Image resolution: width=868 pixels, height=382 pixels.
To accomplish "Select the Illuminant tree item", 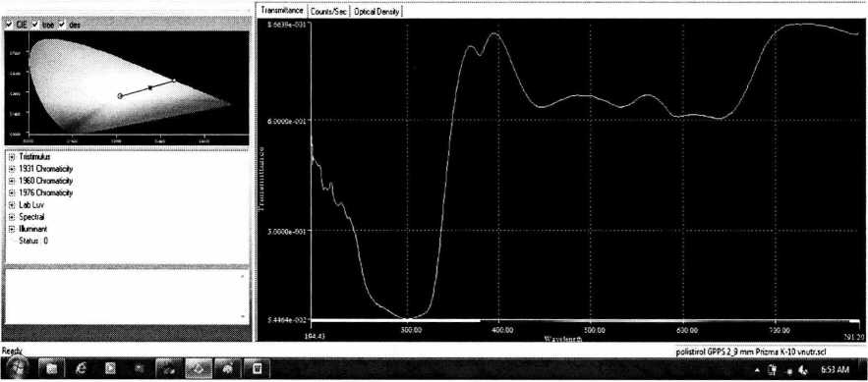I will 33,229.
